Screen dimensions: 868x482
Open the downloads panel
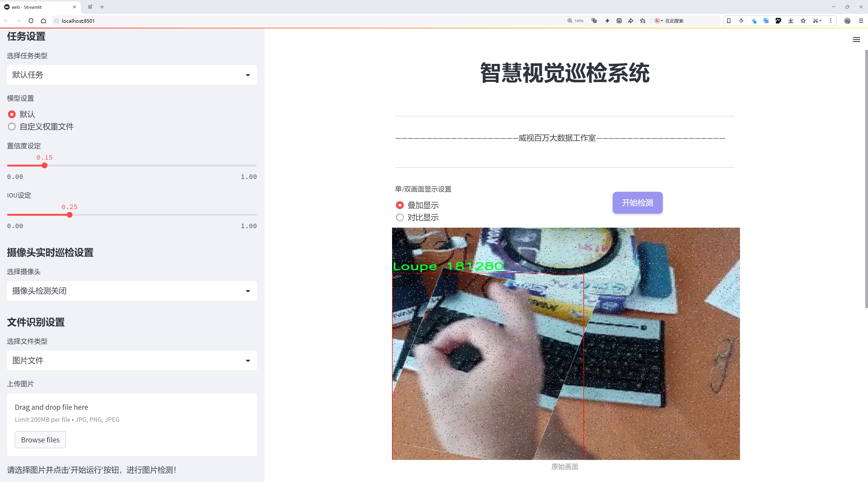[x=791, y=21]
